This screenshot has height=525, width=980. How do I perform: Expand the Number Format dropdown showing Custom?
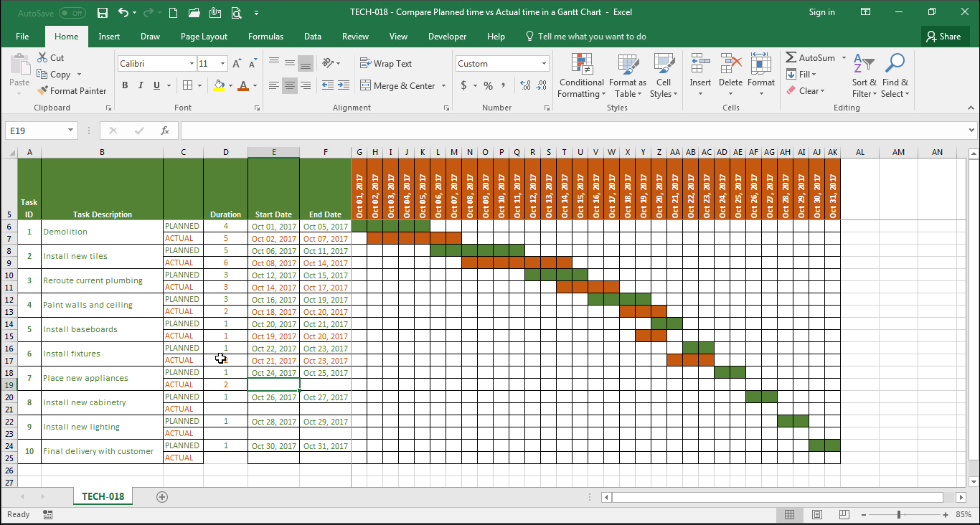point(544,64)
